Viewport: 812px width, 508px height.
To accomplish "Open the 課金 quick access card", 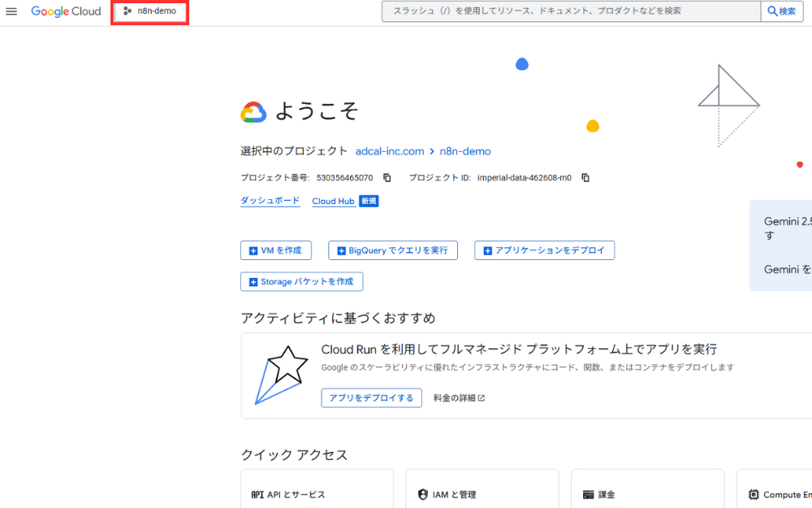I will (647, 488).
